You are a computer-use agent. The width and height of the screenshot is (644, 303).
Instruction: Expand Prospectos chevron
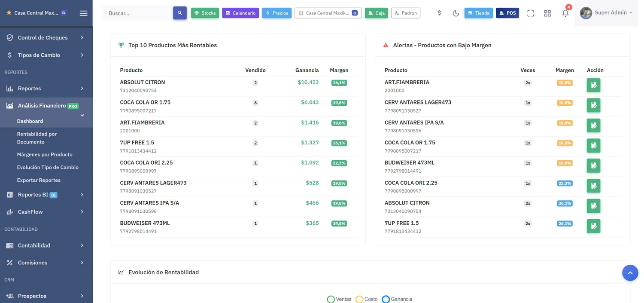pos(82,296)
